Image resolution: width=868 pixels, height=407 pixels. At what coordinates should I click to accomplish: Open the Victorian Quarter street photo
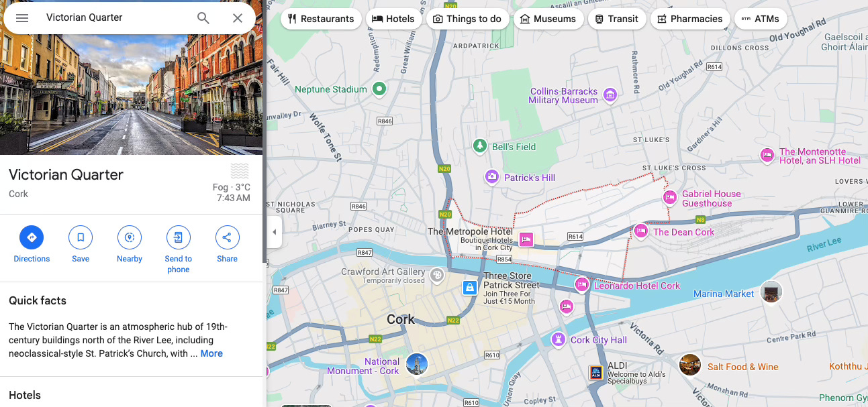click(132, 94)
